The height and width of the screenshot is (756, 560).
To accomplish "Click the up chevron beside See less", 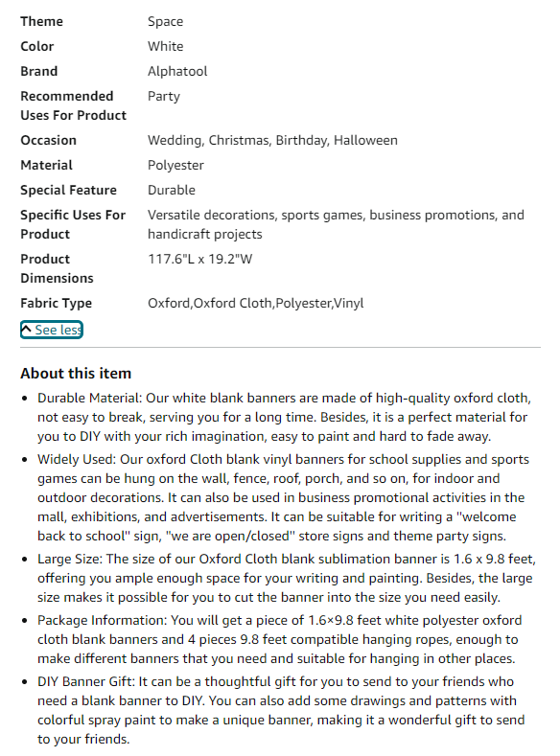I will tap(27, 330).
